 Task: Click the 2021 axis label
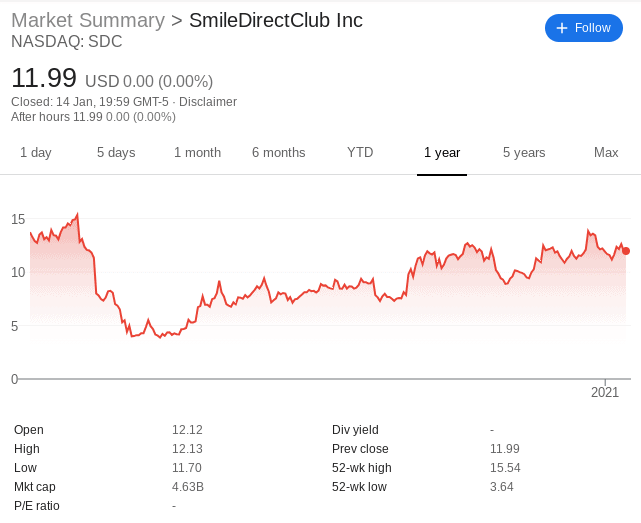(605, 393)
